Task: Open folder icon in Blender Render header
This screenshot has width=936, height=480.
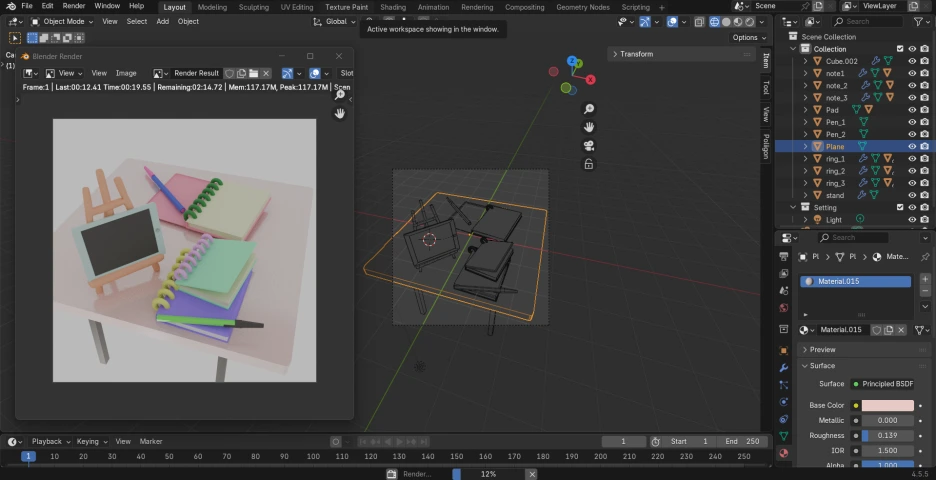Action: coord(254,73)
